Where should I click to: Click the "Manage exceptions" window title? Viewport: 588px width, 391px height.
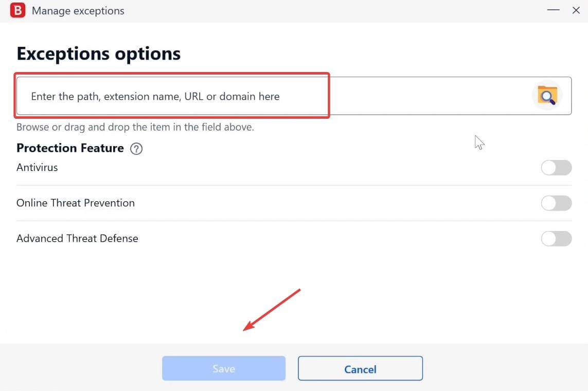click(78, 11)
